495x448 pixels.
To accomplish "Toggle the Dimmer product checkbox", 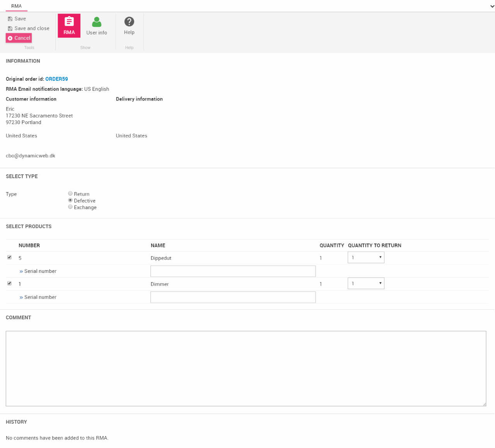I will click(9, 283).
